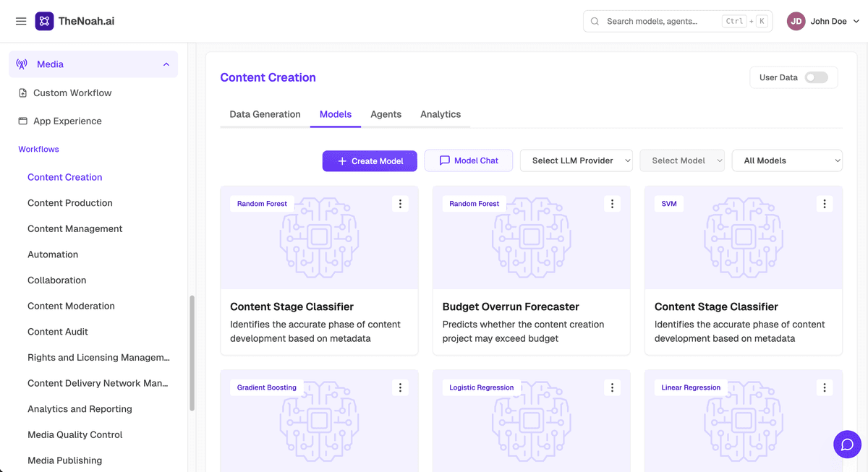Viewport: 868px width, 472px height.
Task: Open Rights and Licensing Management workflow
Action: (99, 358)
